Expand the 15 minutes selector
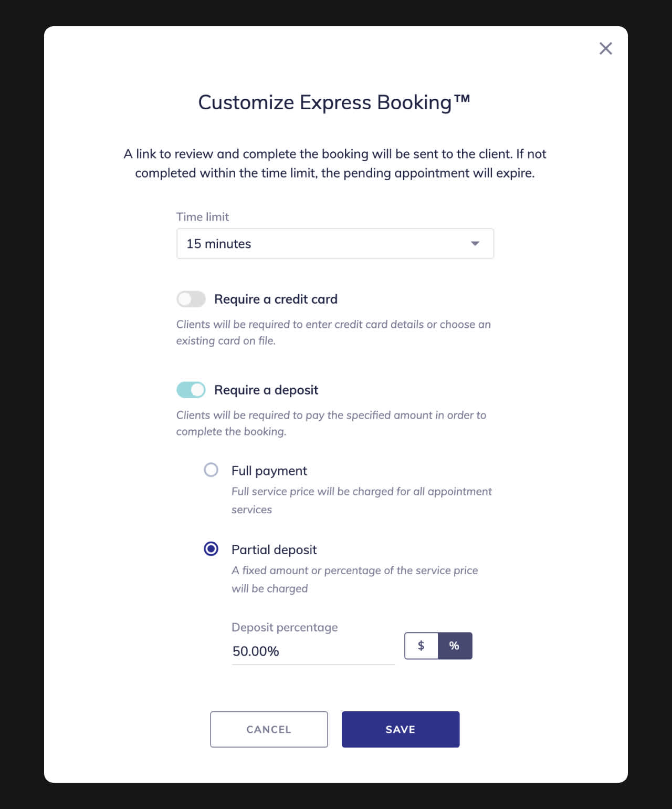This screenshot has height=809, width=672. (335, 243)
